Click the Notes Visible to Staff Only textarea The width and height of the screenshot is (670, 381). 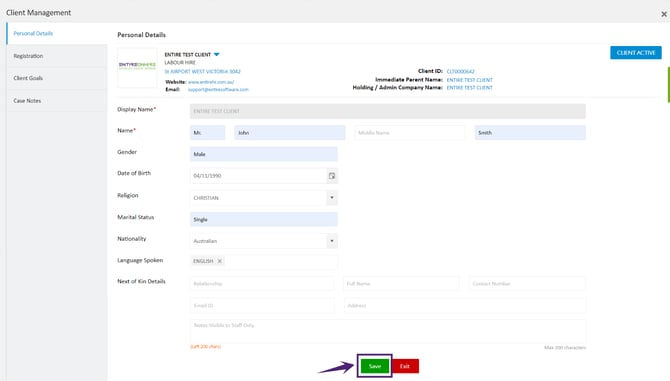pos(388,331)
